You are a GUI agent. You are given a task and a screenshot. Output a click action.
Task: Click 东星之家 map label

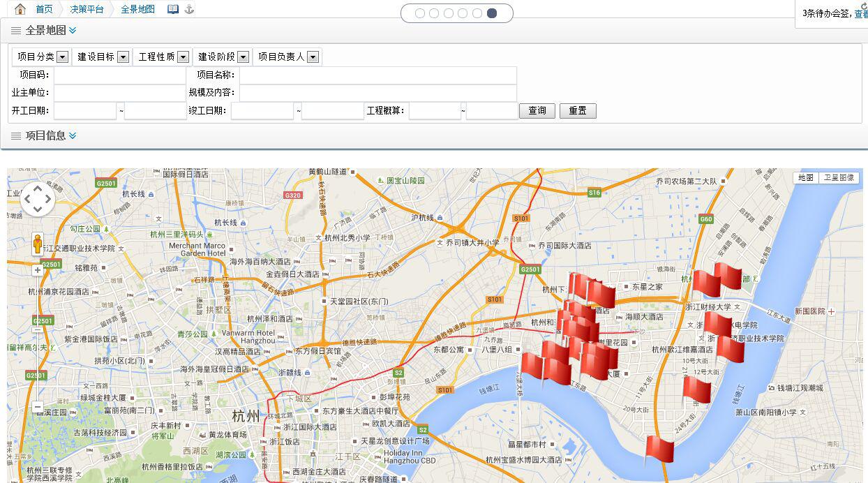647,287
